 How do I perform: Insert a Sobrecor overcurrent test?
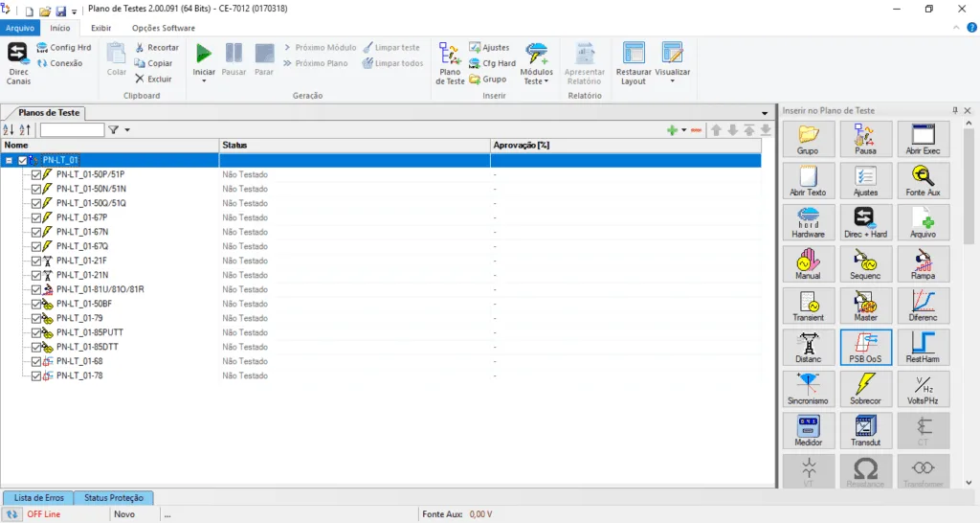tap(865, 388)
